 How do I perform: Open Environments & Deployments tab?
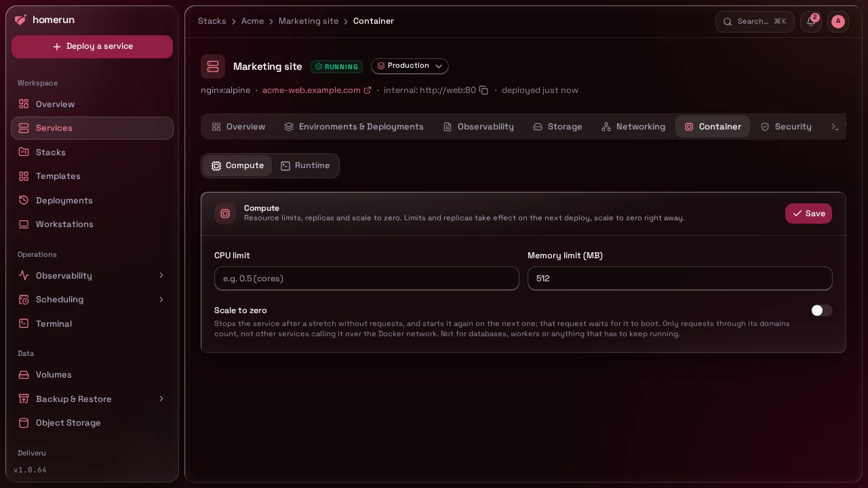click(354, 127)
